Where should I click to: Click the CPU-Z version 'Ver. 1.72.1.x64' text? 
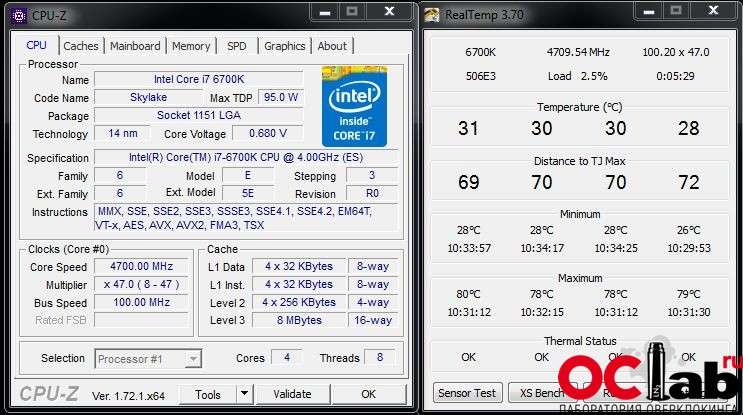(x=128, y=396)
